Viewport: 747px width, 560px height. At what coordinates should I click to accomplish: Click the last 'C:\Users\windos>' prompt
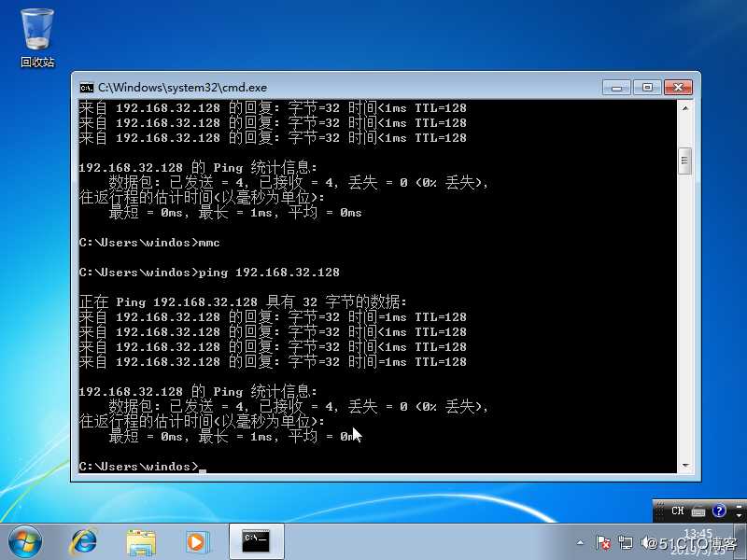pyautogui.click(x=138, y=467)
